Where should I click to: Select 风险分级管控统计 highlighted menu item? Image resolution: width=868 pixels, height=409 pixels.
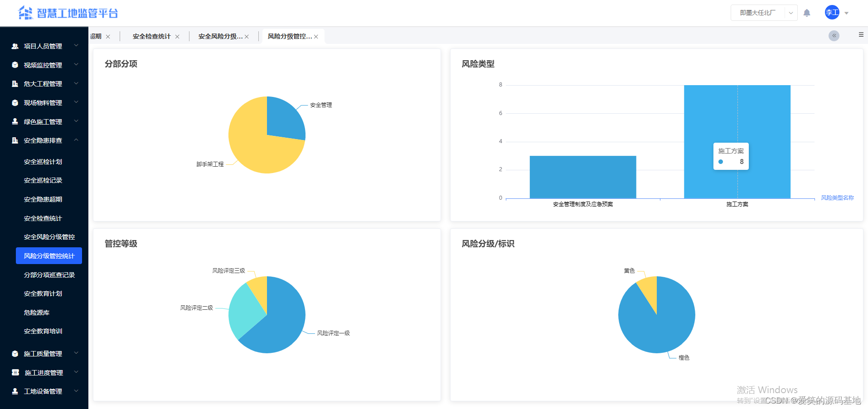49,255
